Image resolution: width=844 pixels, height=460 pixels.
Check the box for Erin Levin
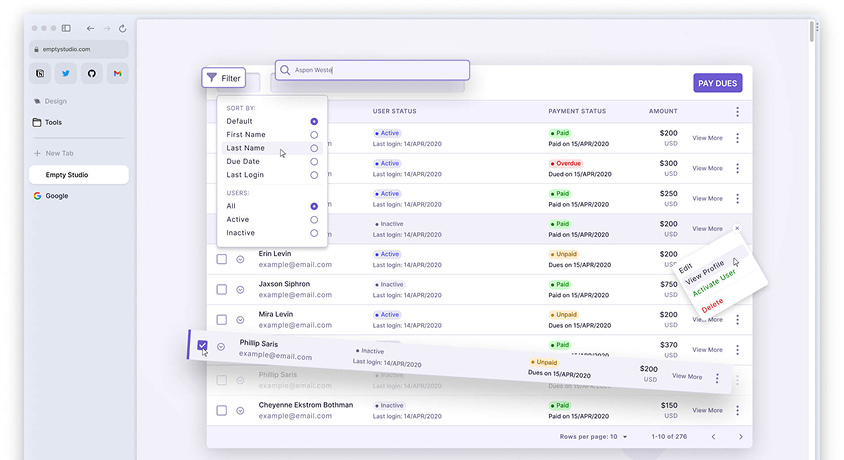(x=222, y=259)
